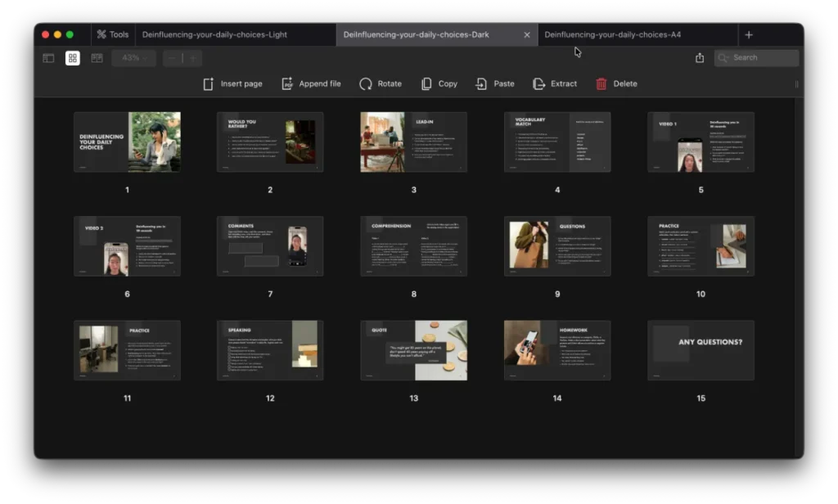Image resolution: width=838 pixels, height=504 pixels.
Task: Add a new tab with plus button
Action: tap(749, 34)
